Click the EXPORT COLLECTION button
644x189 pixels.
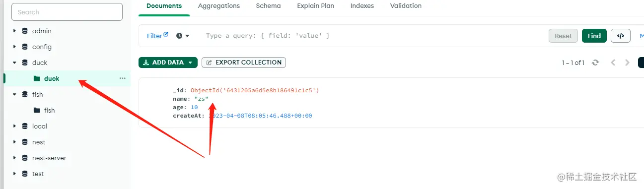click(x=244, y=63)
